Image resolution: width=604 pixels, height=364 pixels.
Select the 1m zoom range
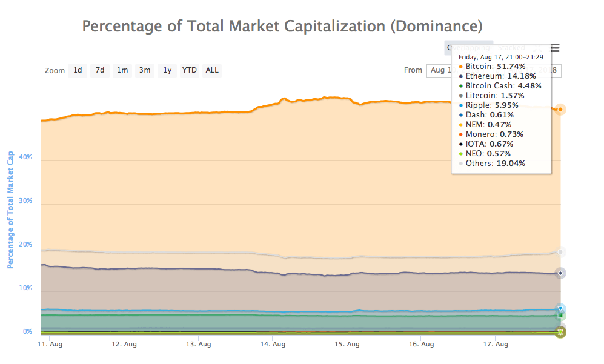tap(122, 70)
